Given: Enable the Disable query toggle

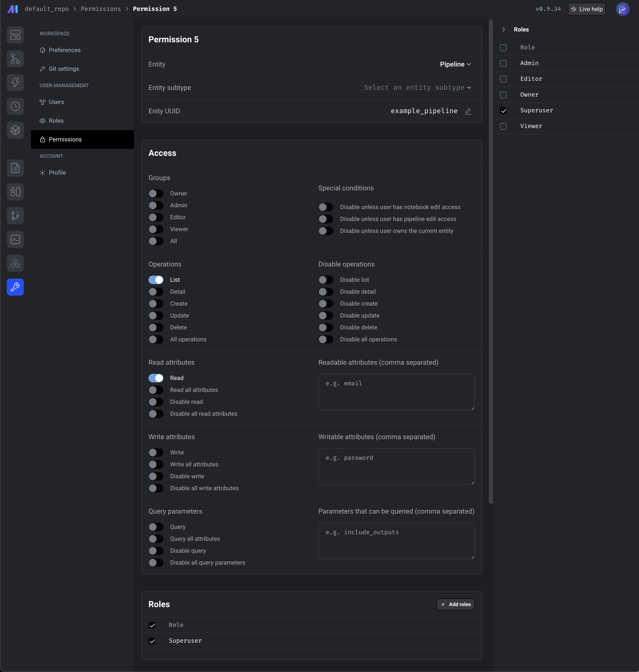Looking at the screenshot, I should [x=156, y=551].
